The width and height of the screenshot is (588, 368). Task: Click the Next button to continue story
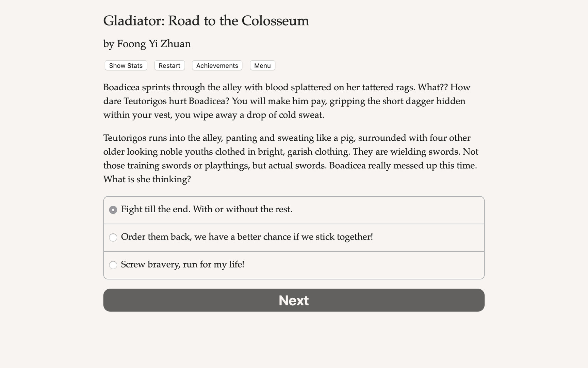click(293, 300)
